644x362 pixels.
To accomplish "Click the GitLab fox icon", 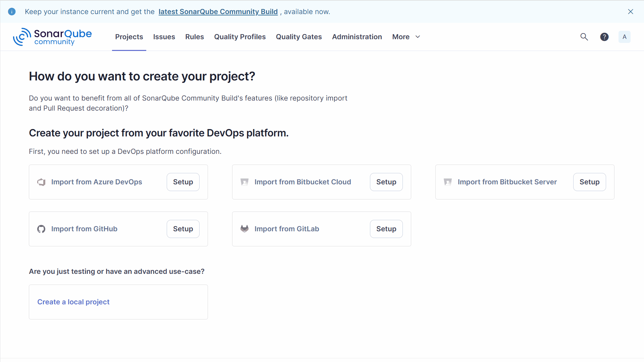I will pyautogui.click(x=245, y=229).
